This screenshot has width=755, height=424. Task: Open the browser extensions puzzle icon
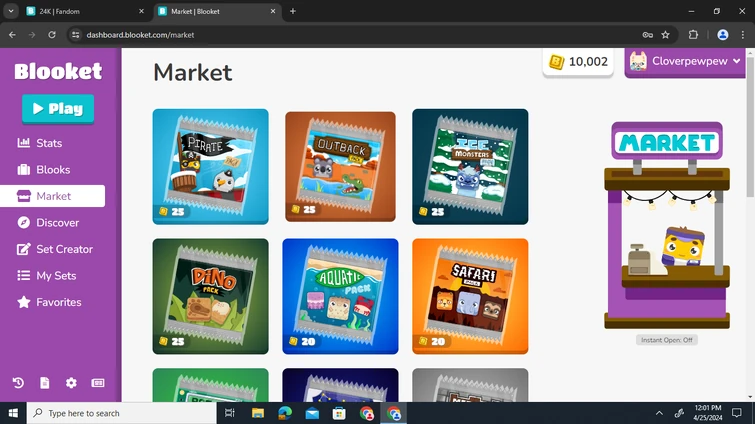693,35
